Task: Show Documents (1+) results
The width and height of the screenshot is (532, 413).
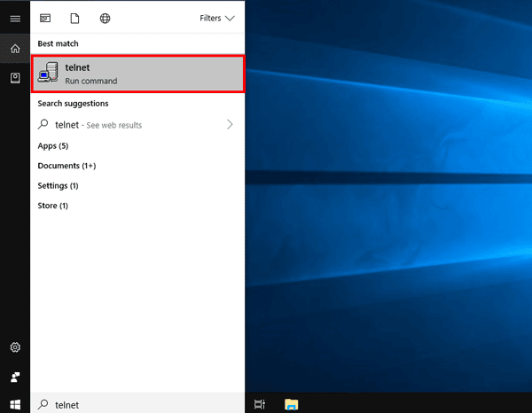Action: (x=66, y=166)
